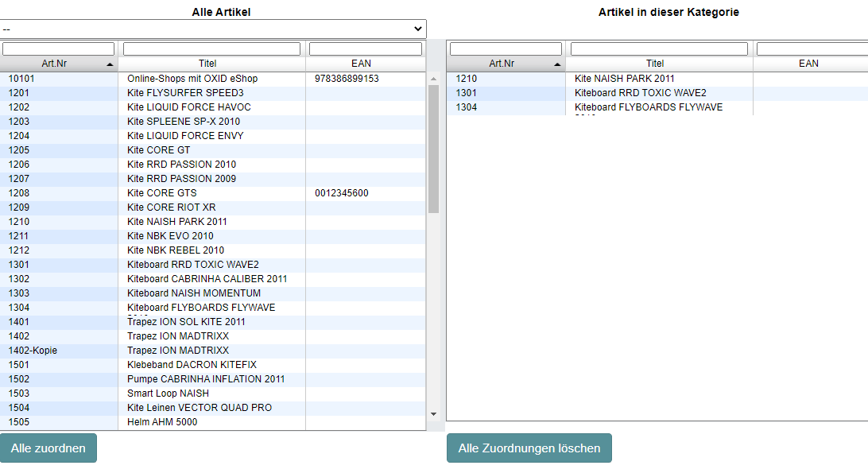Click article number 10101
This screenshot has width=868, height=473.
pos(21,79)
